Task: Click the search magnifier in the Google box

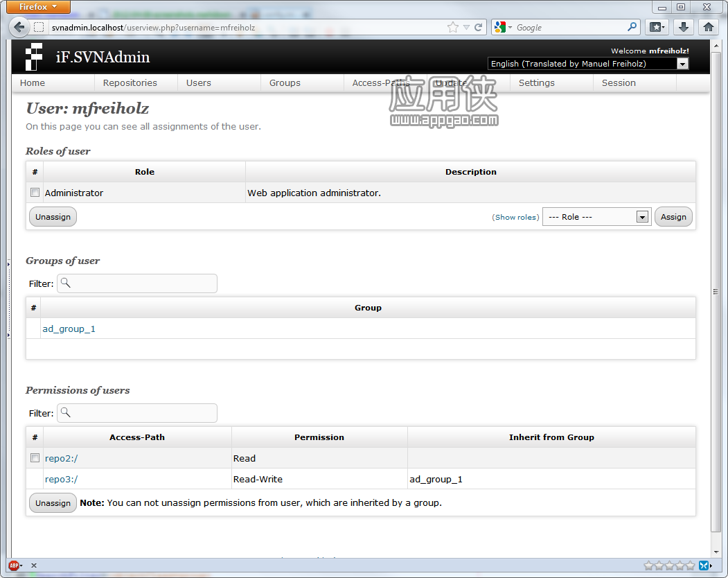Action: (632, 27)
